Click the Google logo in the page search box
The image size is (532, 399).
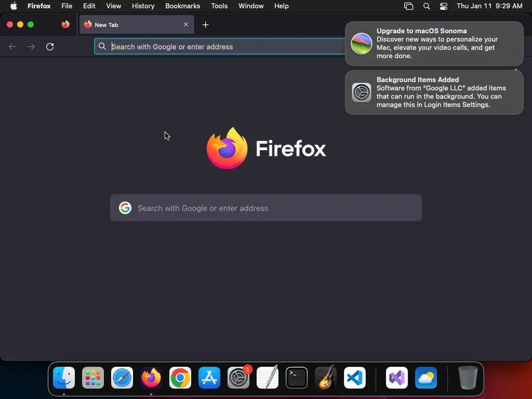point(125,208)
